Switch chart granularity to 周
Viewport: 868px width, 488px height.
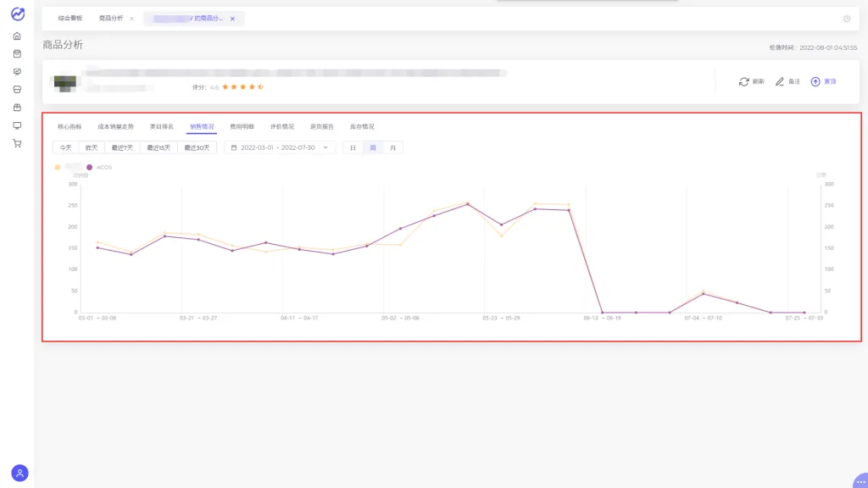[373, 147]
